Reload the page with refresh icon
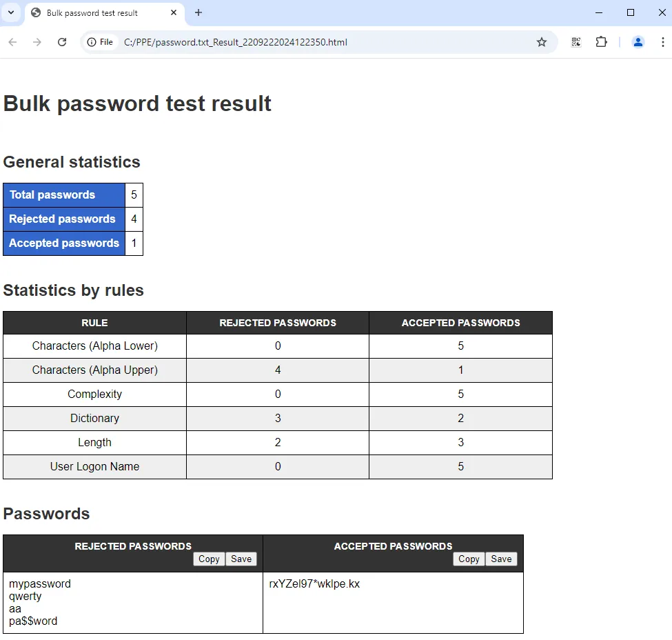The height and width of the screenshot is (640, 672). [x=62, y=42]
